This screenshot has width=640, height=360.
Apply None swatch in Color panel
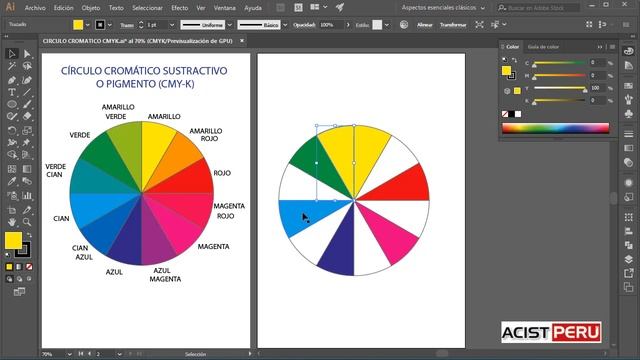505,114
